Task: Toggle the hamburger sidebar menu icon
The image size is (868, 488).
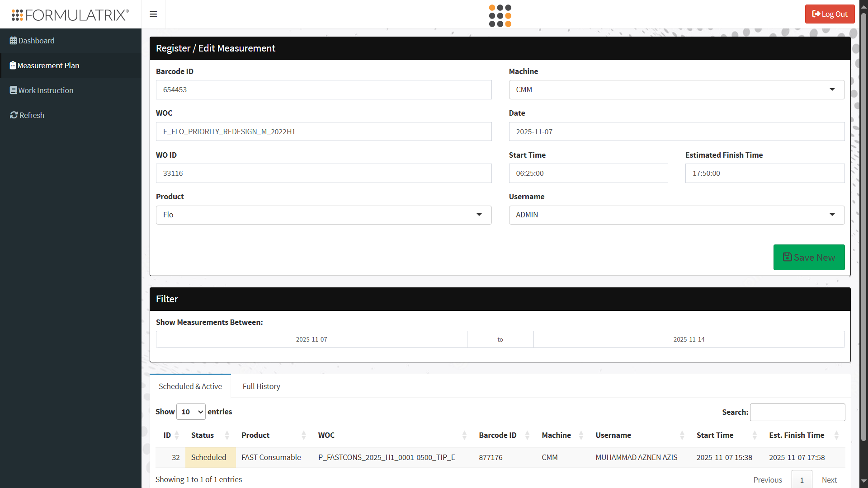Action: (x=153, y=14)
